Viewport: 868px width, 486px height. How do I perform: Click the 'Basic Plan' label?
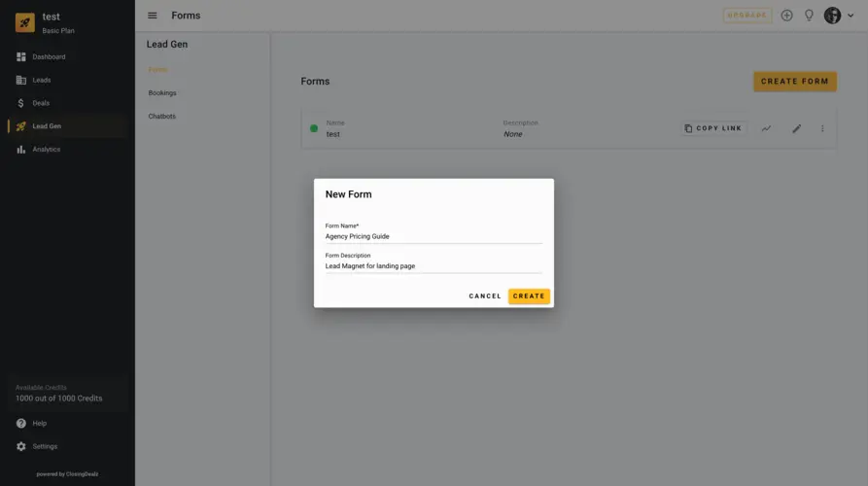pyautogui.click(x=58, y=31)
